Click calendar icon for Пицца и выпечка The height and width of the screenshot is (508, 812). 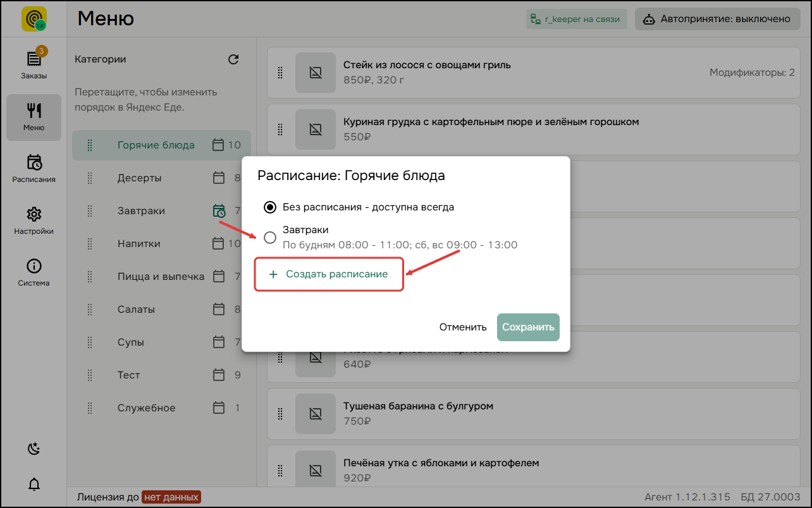coord(219,276)
